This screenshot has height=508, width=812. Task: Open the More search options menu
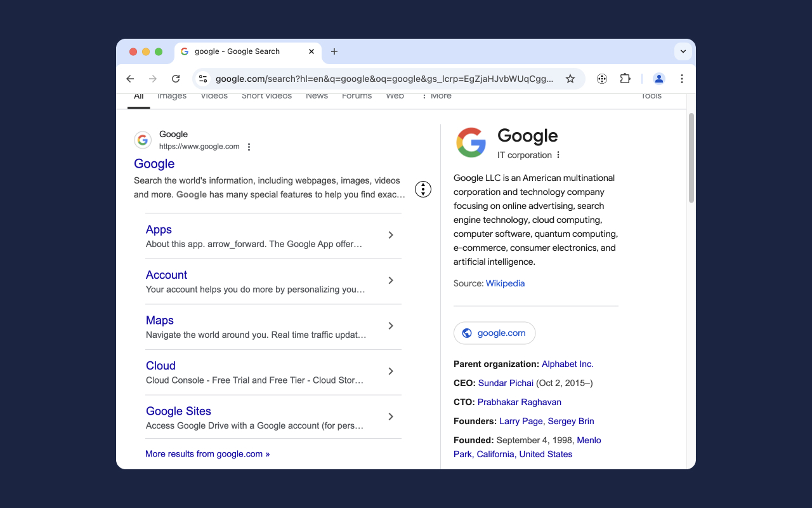[x=437, y=95]
